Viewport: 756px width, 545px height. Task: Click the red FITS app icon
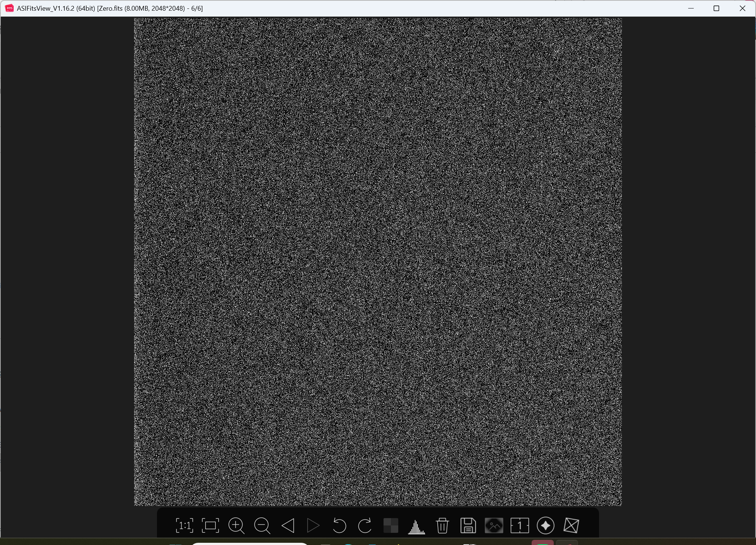tap(9, 8)
